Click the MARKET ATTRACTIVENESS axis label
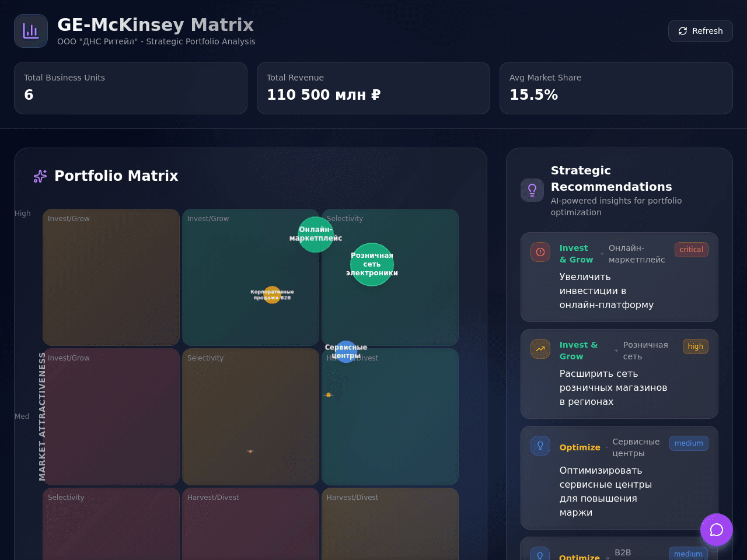 click(42, 416)
